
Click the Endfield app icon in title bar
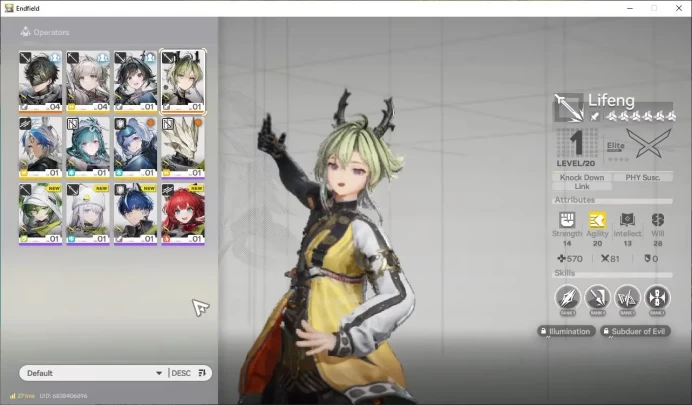9,8
